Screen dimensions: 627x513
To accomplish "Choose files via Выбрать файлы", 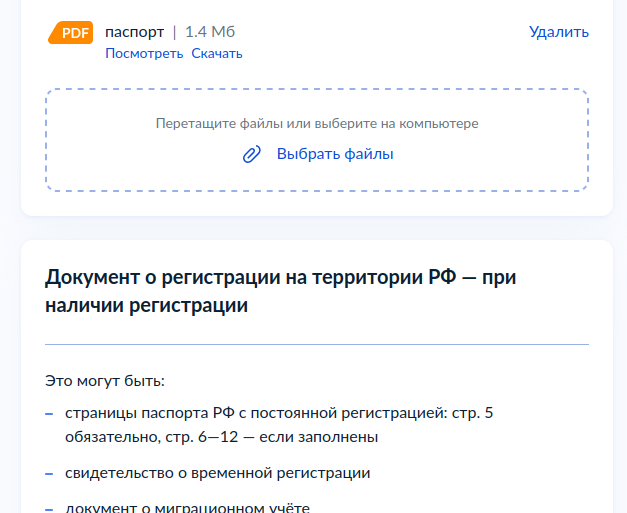I will [x=335, y=154].
